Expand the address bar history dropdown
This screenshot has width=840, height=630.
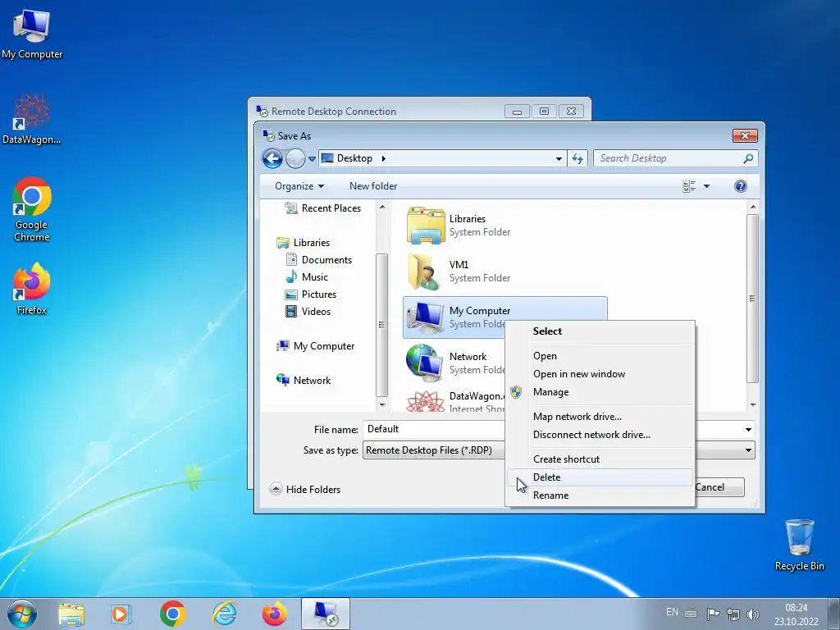[559, 158]
